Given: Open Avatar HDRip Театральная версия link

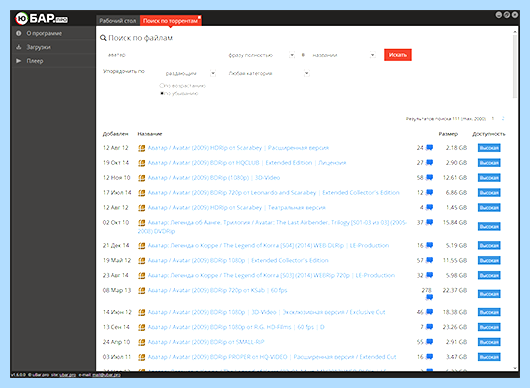Looking at the screenshot, I should [x=237, y=207].
